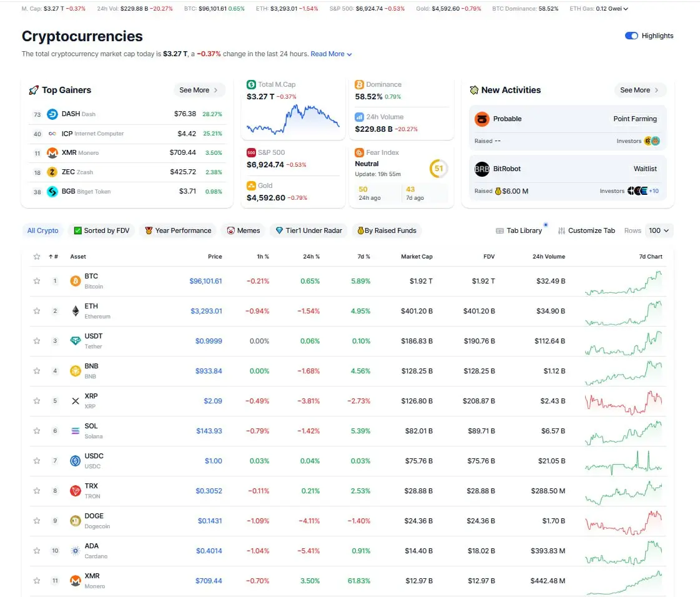
Task: Star DOGE as a favorite
Action: (37, 521)
